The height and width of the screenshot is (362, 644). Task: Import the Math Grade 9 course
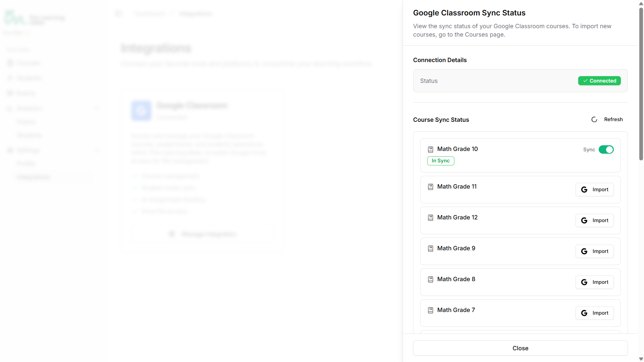(594, 251)
